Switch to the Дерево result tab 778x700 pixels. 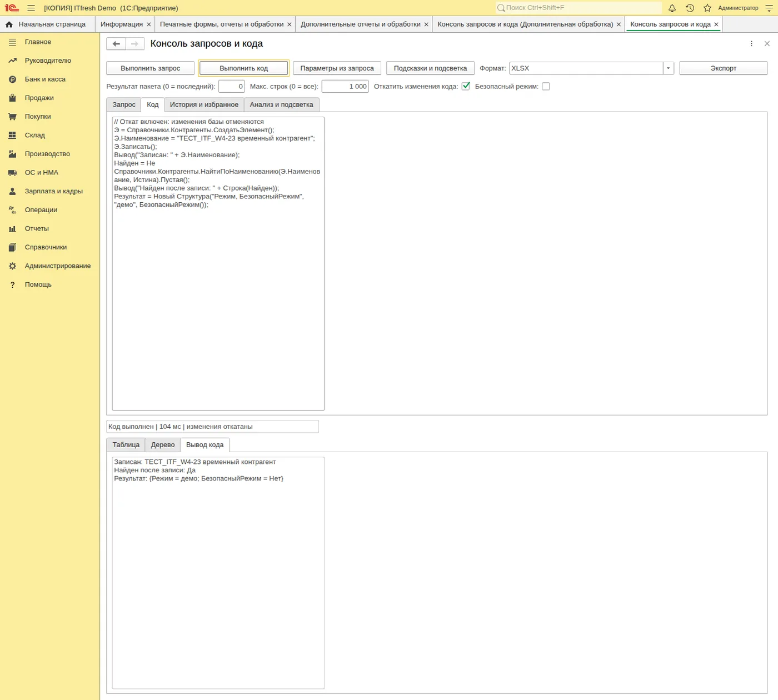[x=163, y=444]
